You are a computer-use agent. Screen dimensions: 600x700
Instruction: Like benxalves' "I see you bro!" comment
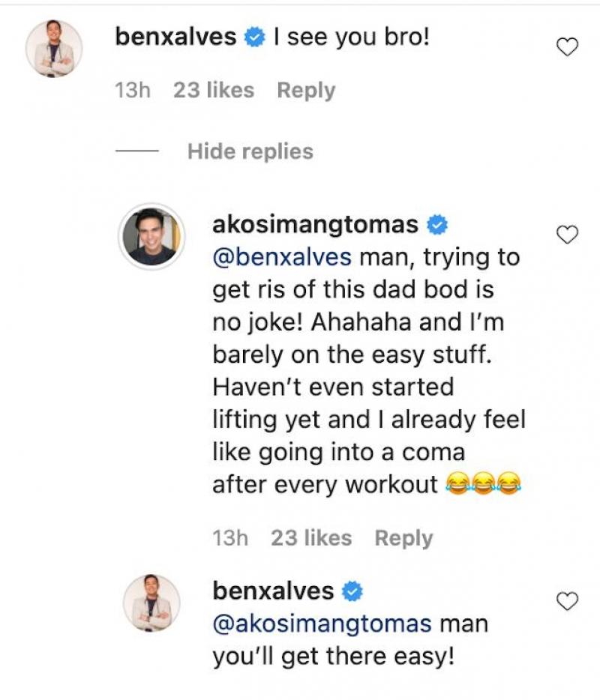pos(568,48)
